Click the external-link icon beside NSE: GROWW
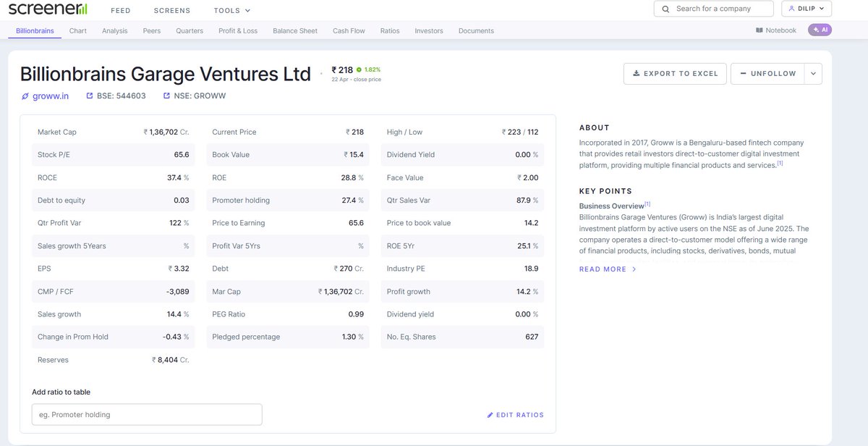The width and height of the screenshot is (868, 446). pyautogui.click(x=166, y=96)
